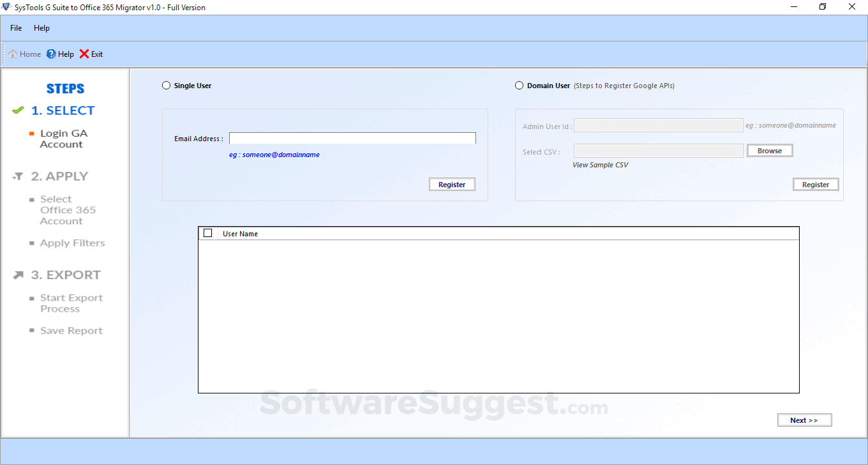
Task: Click the Save Report step
Action: (71, 331)
